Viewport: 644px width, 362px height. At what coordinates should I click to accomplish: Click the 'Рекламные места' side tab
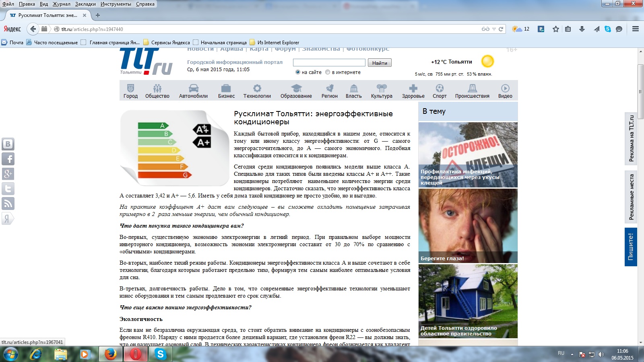631,197
